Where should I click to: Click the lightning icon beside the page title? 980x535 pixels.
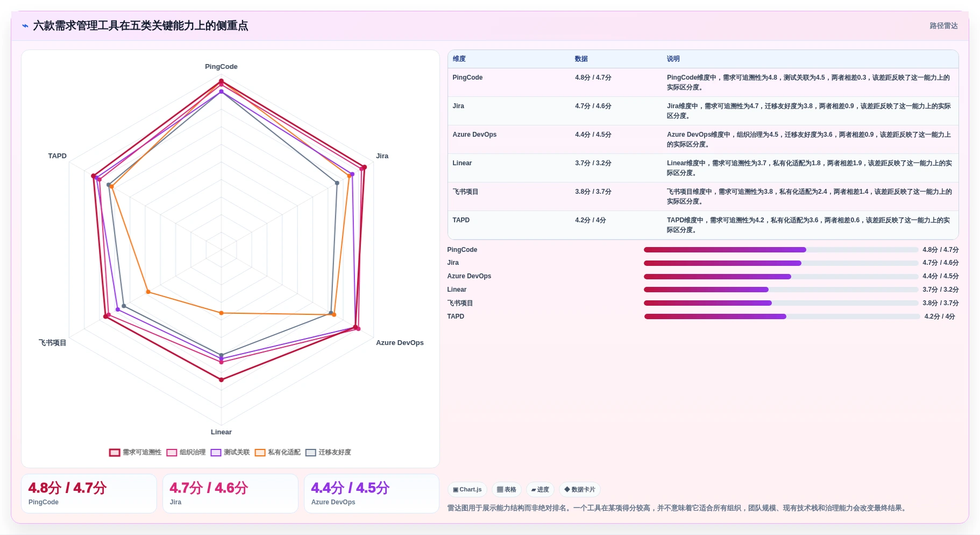click(25, 26)
